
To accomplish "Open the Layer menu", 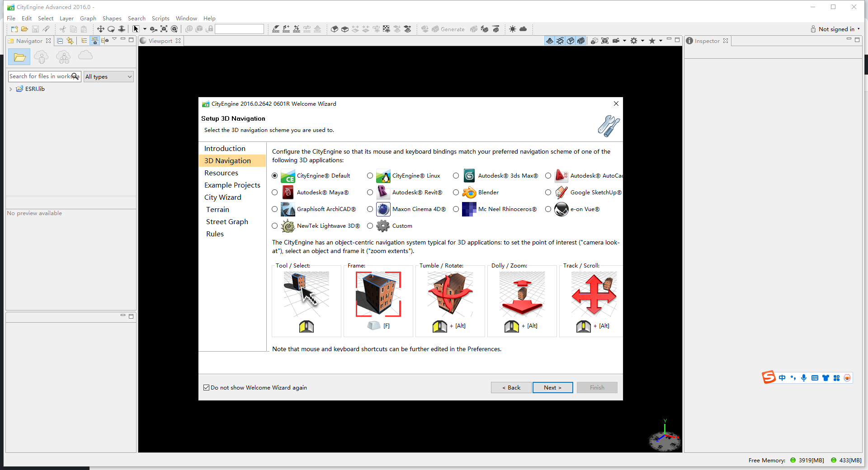I will tap(66, 18).
